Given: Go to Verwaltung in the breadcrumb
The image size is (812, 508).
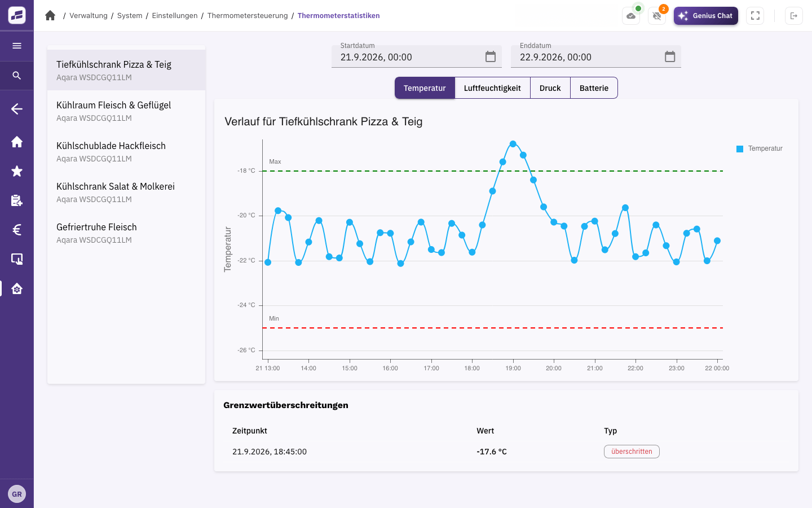Looking at the screenshot, I should point(89,16).
